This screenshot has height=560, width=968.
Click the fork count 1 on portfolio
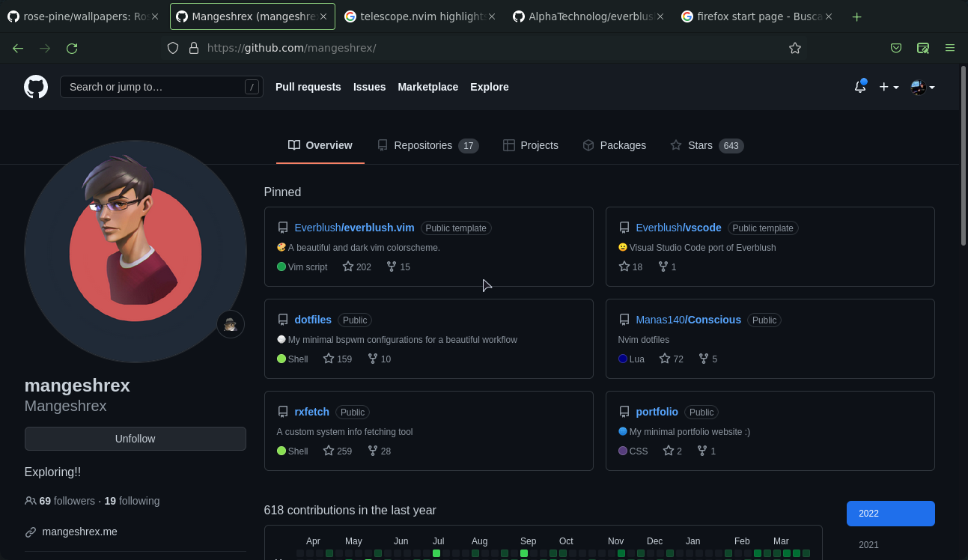(707, 451)
